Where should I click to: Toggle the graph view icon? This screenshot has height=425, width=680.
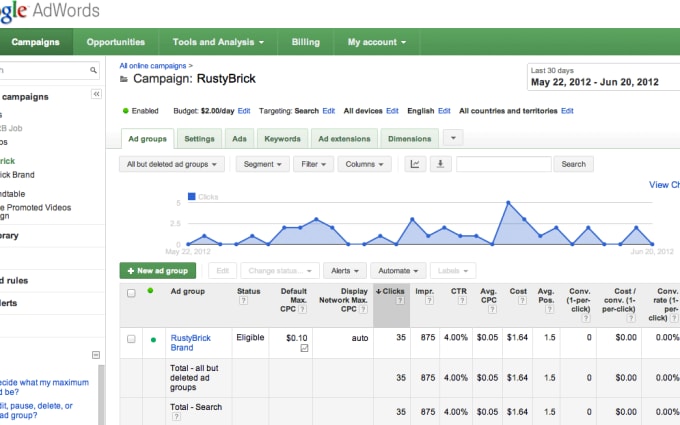tap(416, 164)
